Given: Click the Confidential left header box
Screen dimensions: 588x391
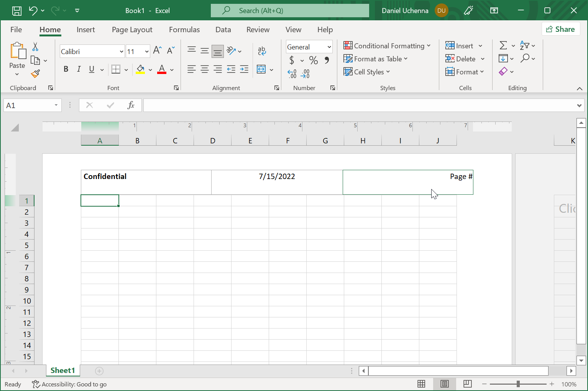Looking at the screenshot, I should tap(146, 182).
